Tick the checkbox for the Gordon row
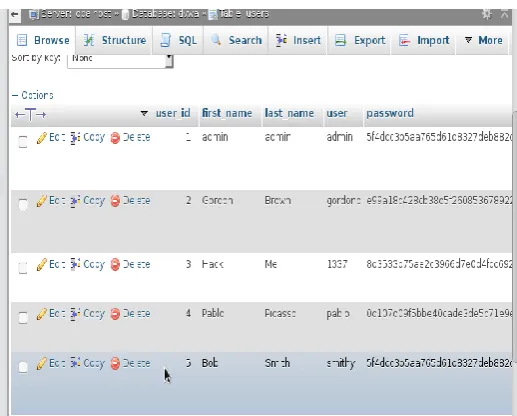This screenshot has height=416, width=517. [23, 204]
